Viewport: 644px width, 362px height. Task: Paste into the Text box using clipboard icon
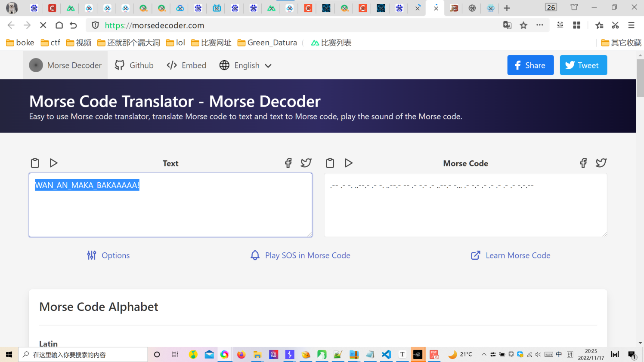35,163
